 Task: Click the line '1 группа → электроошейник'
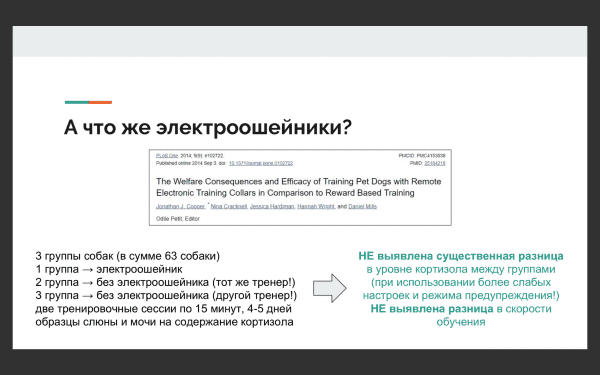[109, 269]
